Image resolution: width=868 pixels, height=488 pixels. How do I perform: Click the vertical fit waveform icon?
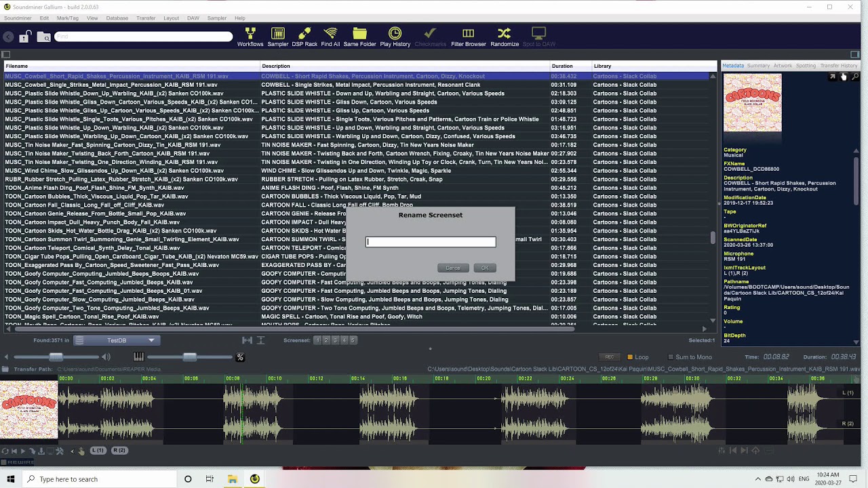pos(260,340)
